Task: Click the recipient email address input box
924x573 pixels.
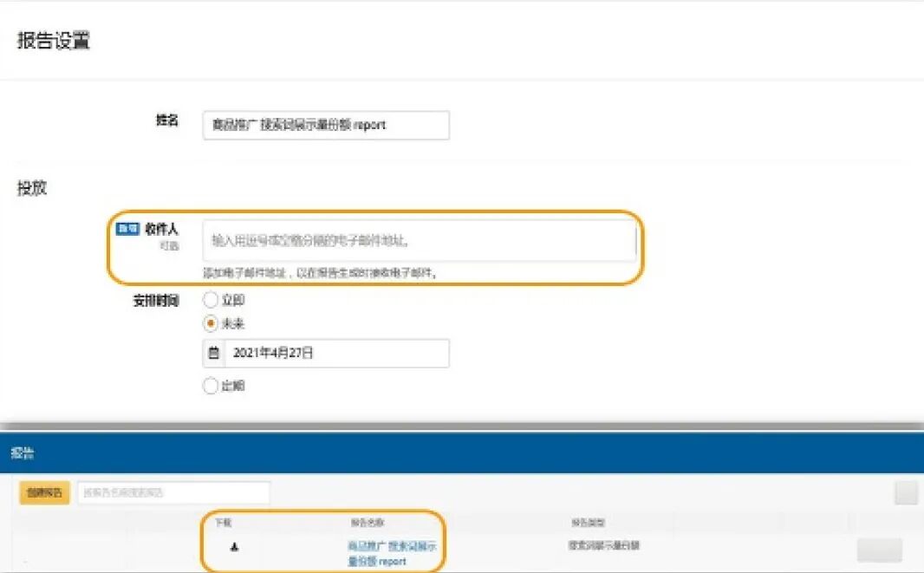Action: click(416, 241)
